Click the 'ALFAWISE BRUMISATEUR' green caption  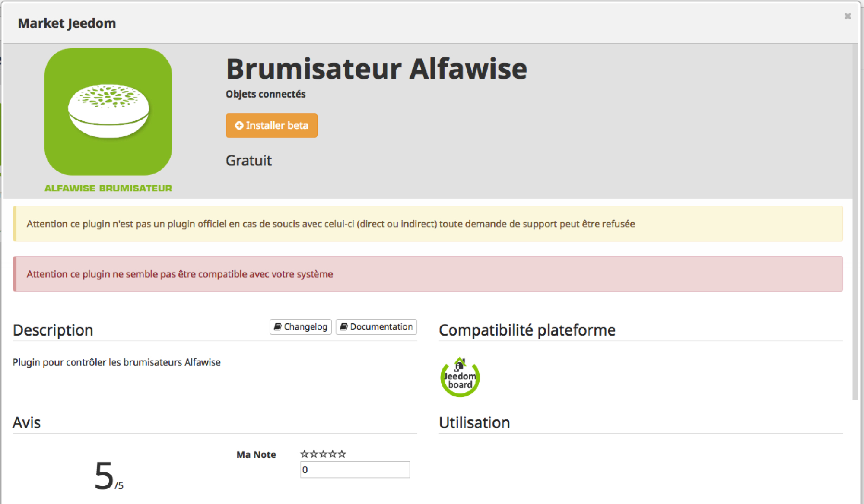[x=108, y=188]
